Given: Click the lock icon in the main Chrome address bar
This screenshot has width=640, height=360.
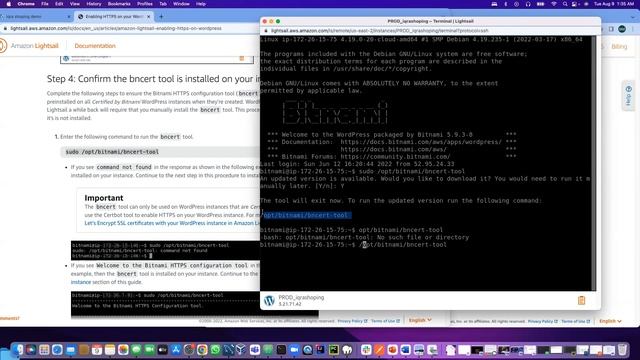Looking at the screenshot, I should point(5,29).
